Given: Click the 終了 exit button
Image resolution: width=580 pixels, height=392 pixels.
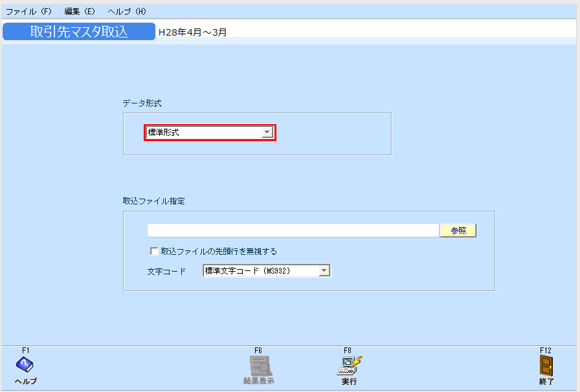Looking at the screenshot, I should (544, 382).
